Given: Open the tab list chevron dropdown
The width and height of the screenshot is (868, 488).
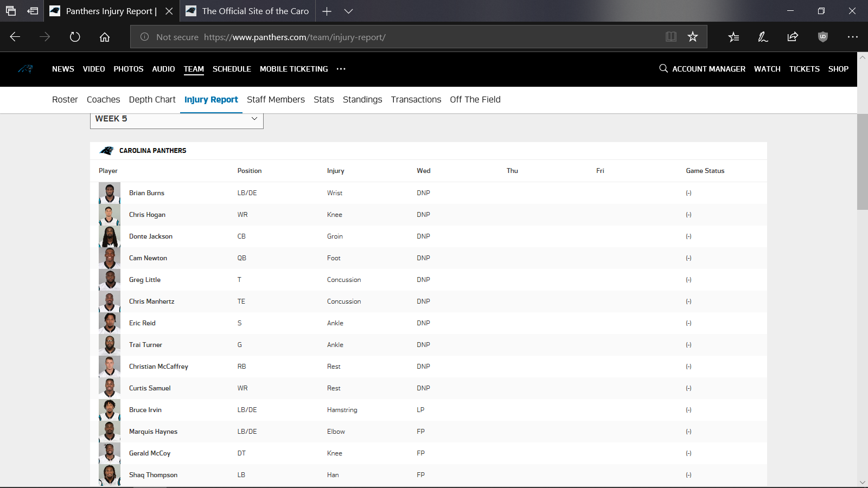Looking at the screenshot, I should click(349, 11).
